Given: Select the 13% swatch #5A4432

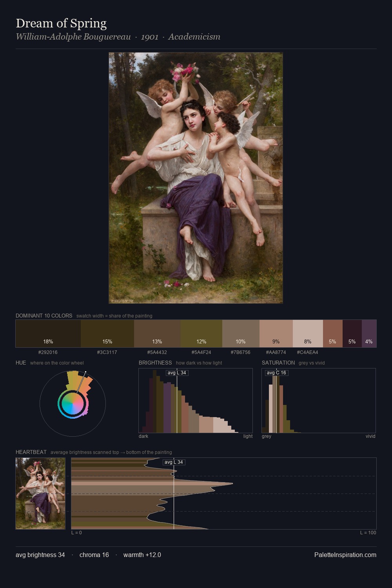Looking at the screenshot, I should pyautogui.click(x=157, y=334).
